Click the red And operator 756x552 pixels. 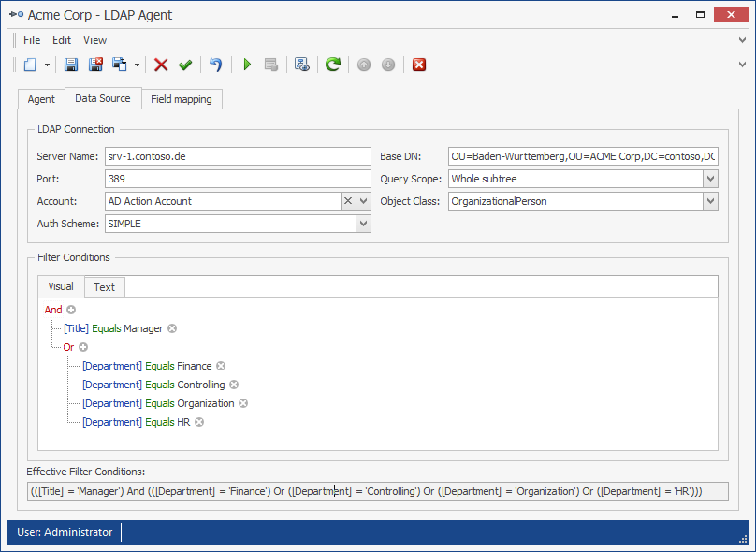[53, 310]
